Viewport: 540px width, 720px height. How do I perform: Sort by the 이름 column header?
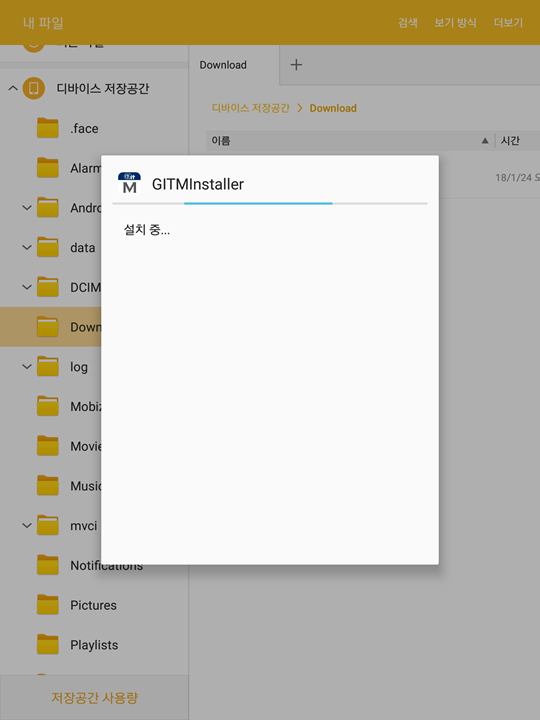point(221,141)
